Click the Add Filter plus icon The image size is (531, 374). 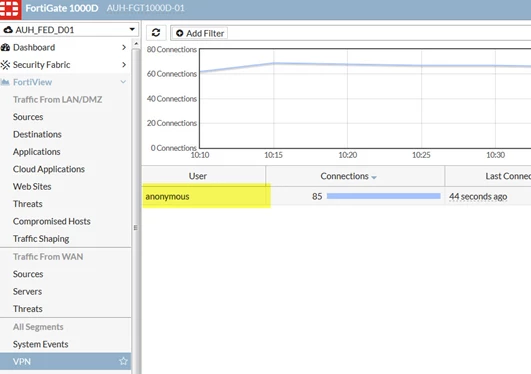point(179,33)
